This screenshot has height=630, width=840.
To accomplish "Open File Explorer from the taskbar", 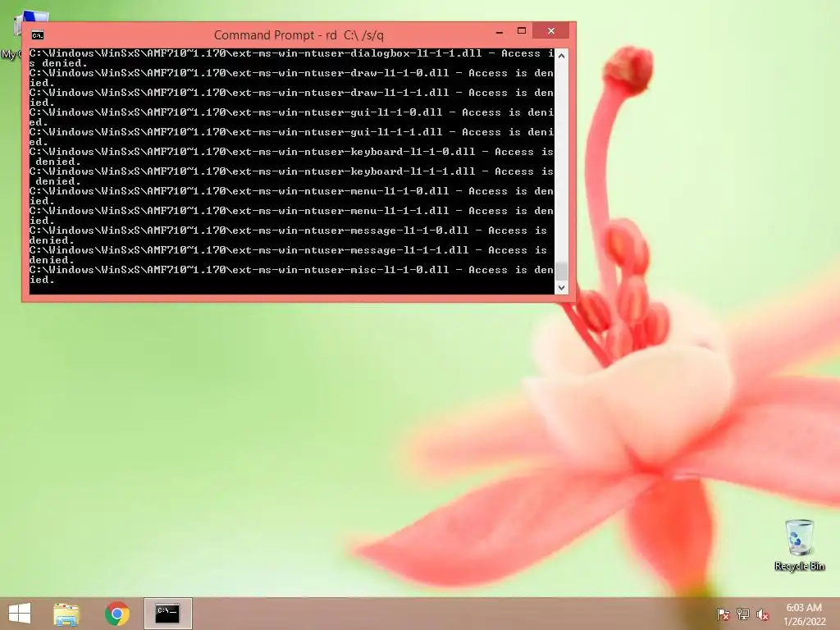I will [66, 614].
